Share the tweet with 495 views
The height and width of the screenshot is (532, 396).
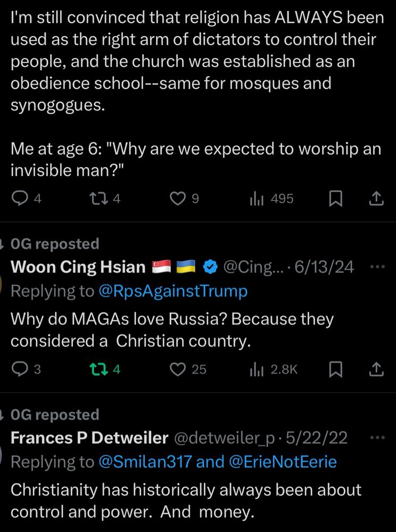(x=376, y=199)
